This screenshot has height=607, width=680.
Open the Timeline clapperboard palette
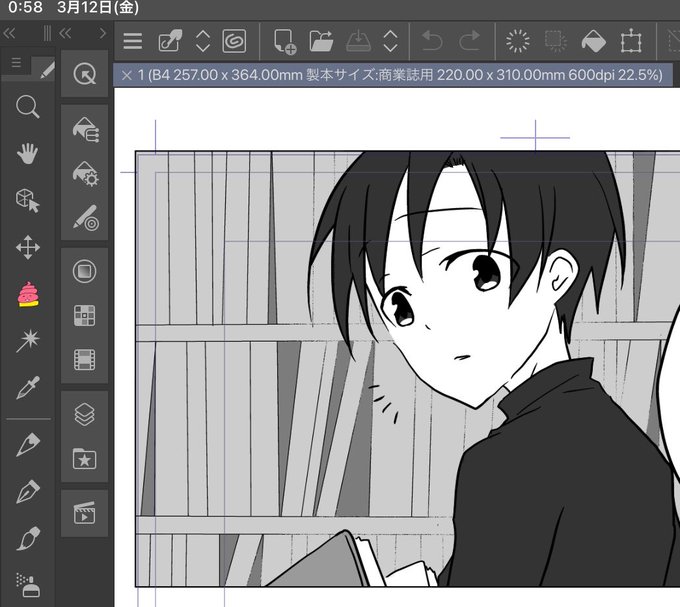pos(85,513)
